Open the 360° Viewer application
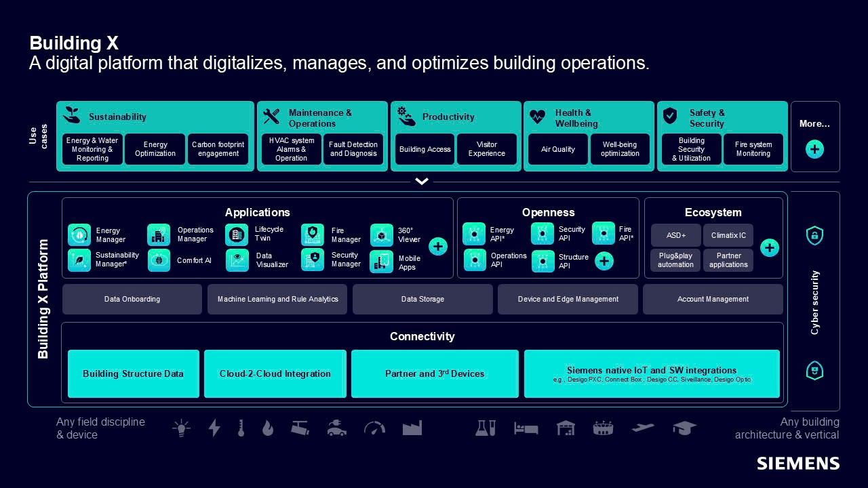 [381, 235]
